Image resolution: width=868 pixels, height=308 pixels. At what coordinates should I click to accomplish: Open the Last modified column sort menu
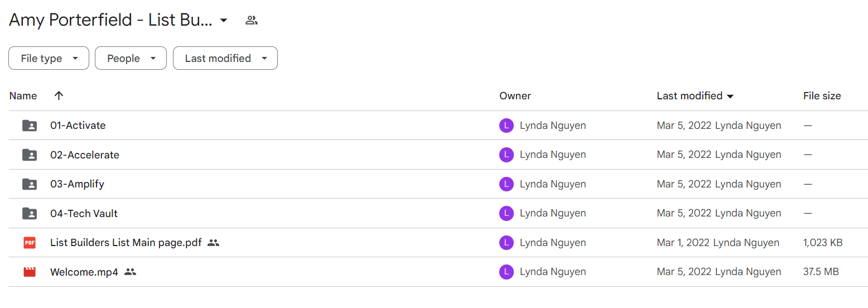coord(695,96)
